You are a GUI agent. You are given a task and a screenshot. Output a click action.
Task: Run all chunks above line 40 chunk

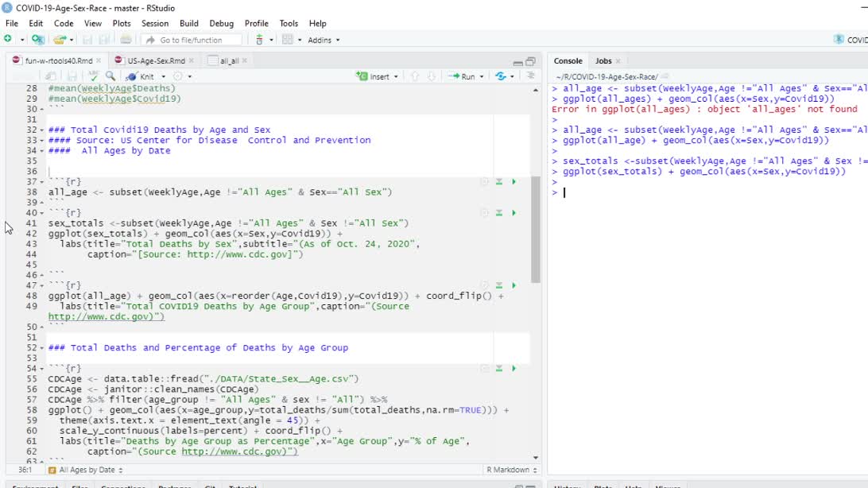[498, 212]
